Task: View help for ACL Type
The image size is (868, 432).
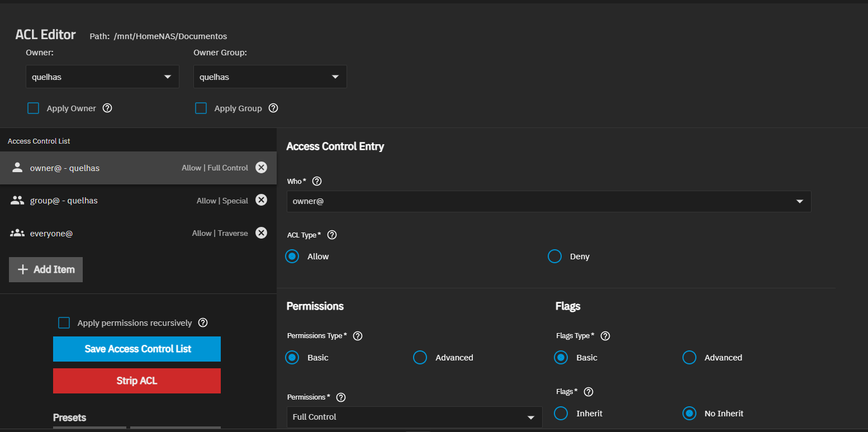Action: (x=331, y=235)
